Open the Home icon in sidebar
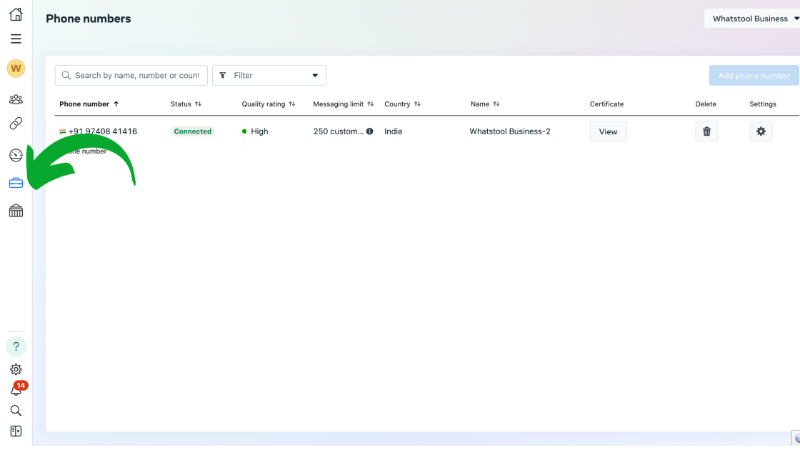 click(x=15, y=15)
